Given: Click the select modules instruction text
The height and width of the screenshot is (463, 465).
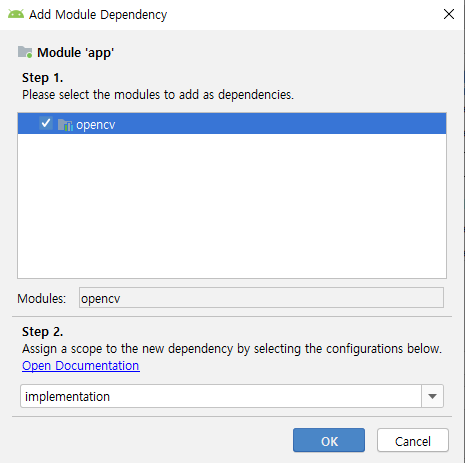Looking at the screenshot, I should click(158, 95).
